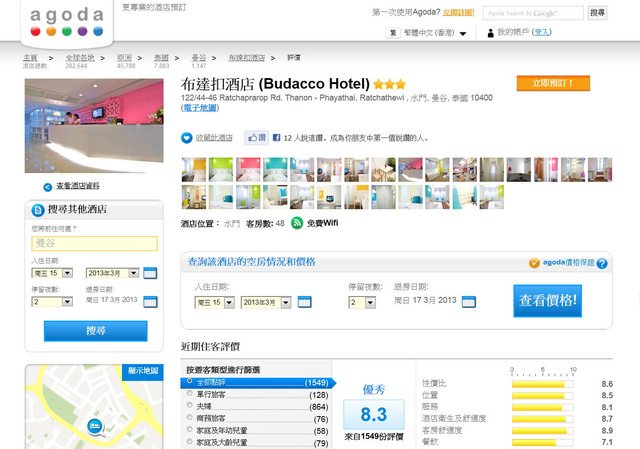
Task: Click the Google search input field
Action: [x=533, y=13]
